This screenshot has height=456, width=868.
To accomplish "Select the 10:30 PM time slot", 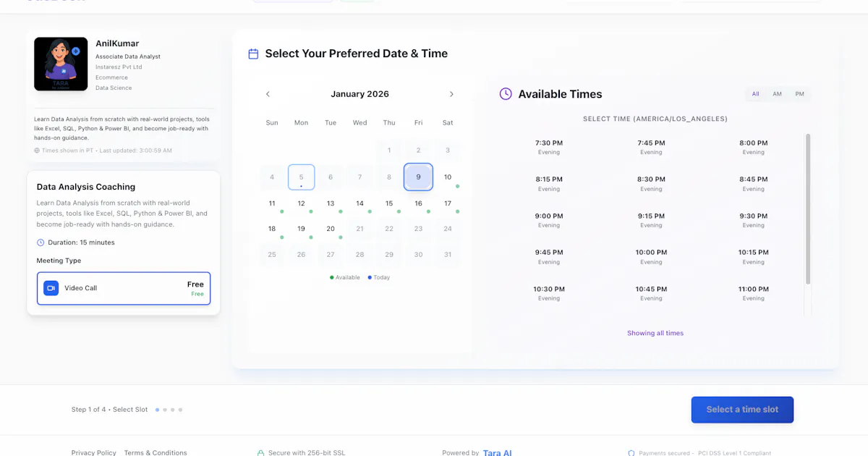I will 549,293.
